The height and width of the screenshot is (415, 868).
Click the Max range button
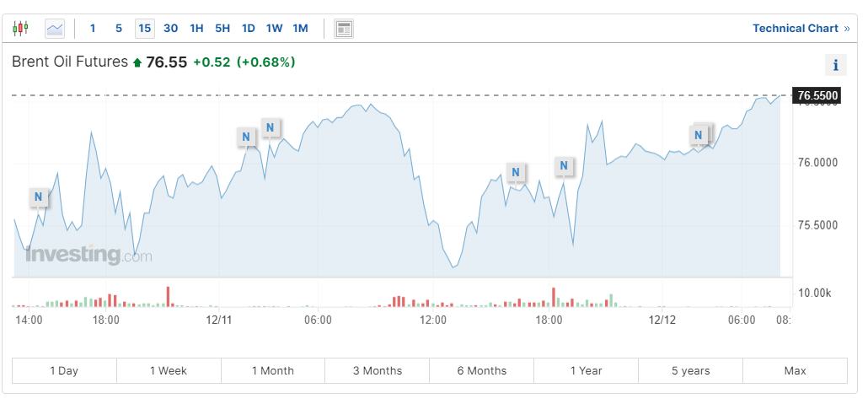click(795, 370)
